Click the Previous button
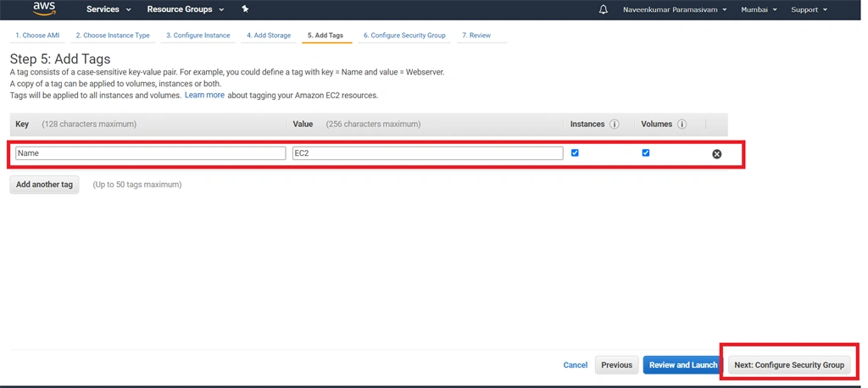The image size is (868, 388). (x=617, y=365)
